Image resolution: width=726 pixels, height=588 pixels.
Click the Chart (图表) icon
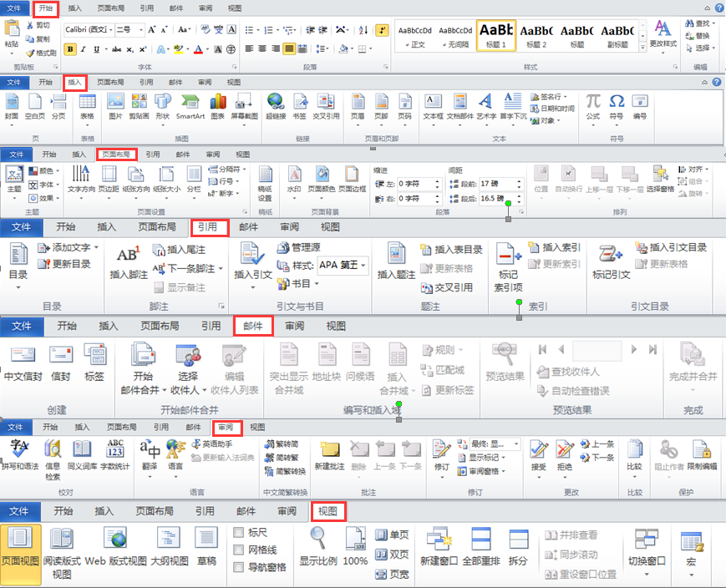click(217, 101)
